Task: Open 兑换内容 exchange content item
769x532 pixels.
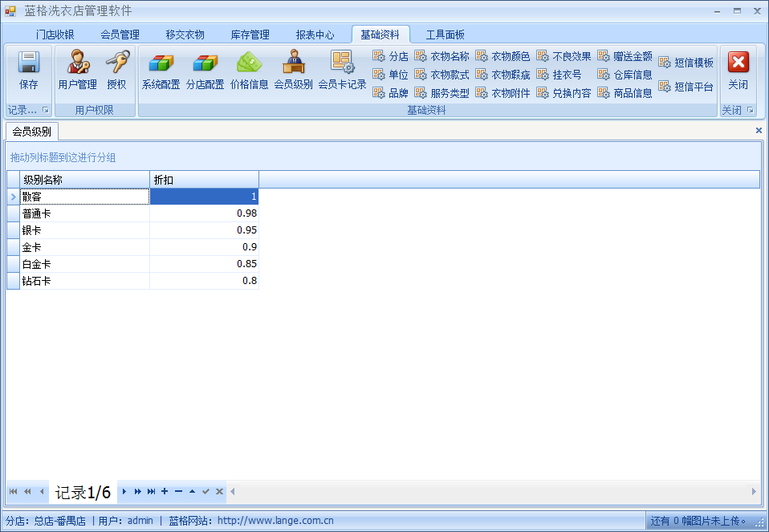Action: pos(564,92)
